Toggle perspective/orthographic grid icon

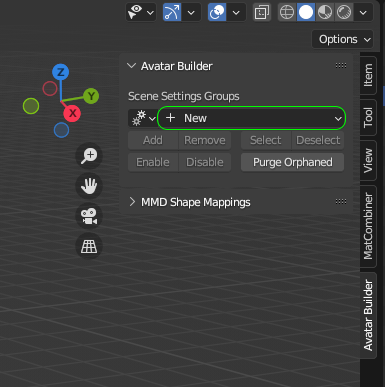89,246
